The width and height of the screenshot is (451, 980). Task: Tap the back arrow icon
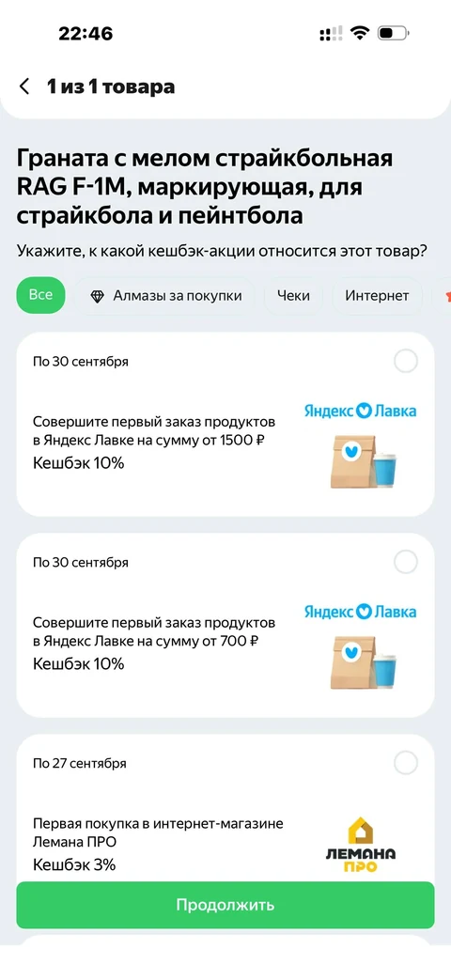24,86
